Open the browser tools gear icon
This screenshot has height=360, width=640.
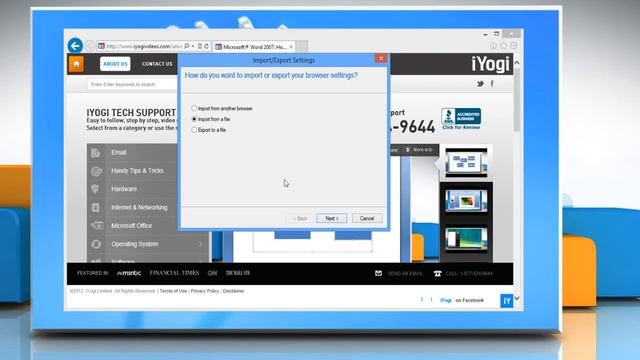click(x=513, y=46)
